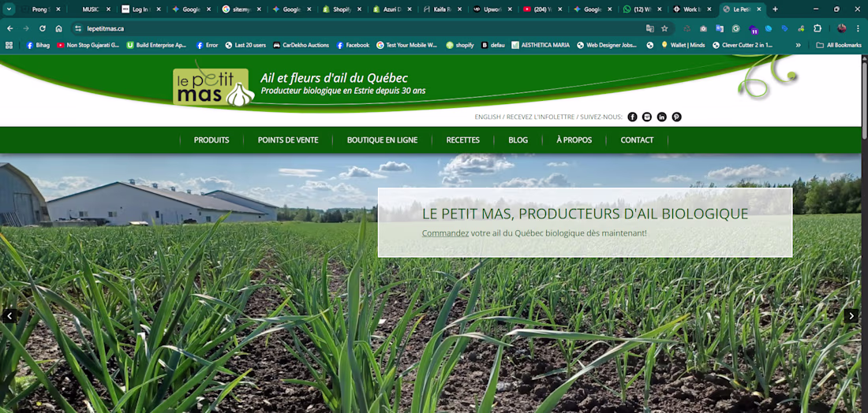
Task: Switch language via the ENGLISH link
Action: pyautogui.click(x=487, y=117)
